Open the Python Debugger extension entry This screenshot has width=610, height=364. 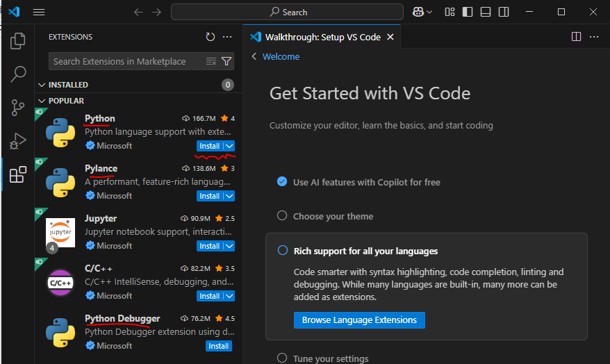click(x=138, y=333)
